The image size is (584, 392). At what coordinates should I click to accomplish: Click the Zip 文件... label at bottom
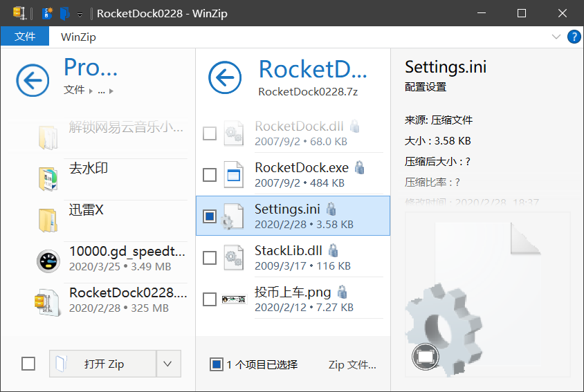[352, 365]
